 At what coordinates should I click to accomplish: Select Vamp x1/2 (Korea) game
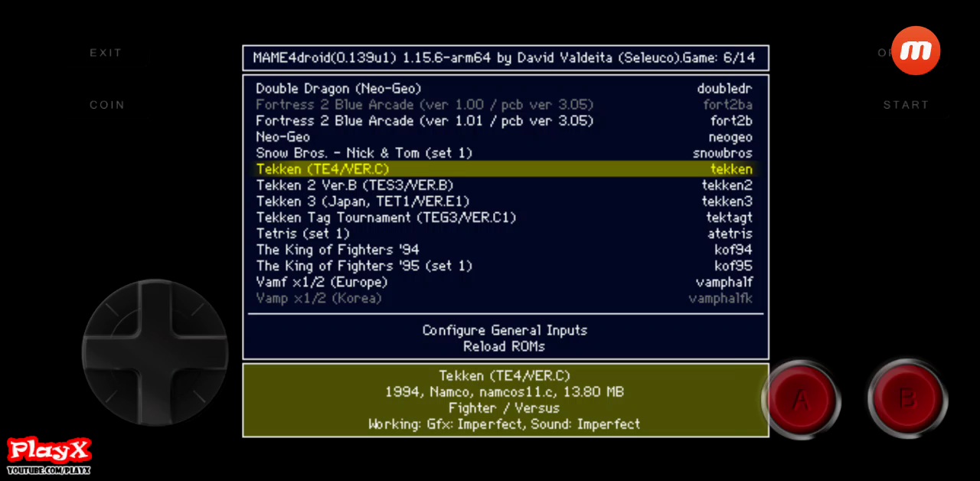(505, 298)
